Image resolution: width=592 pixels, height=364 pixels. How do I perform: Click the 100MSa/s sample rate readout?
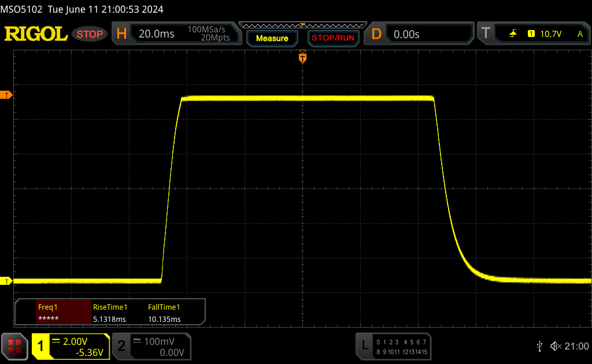coord(206,29)
